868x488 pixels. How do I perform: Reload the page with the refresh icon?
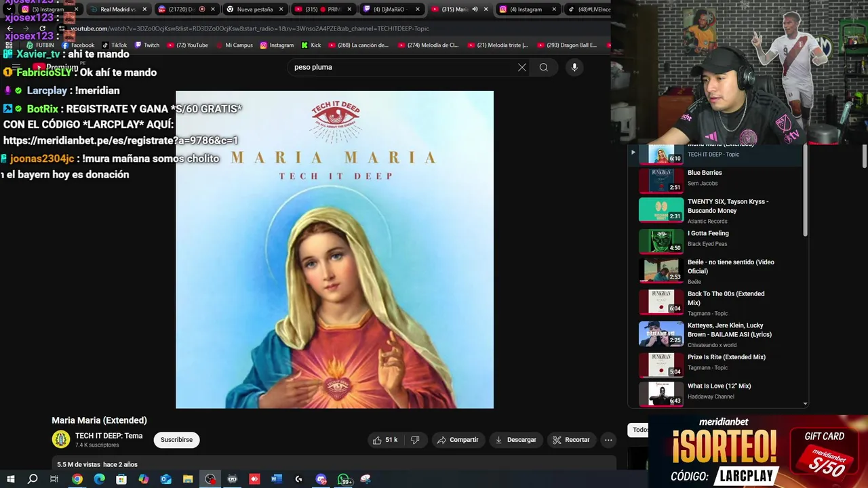pos(42,28)
